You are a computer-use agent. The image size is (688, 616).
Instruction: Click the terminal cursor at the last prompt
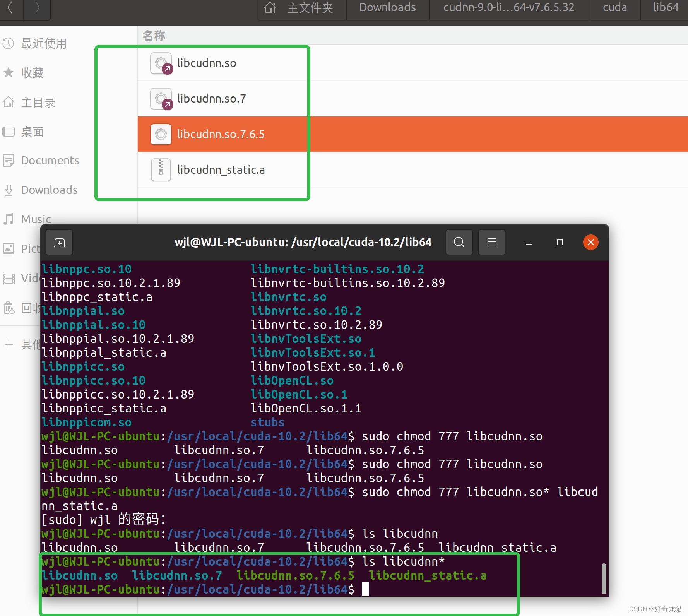click(x=365, y=589)
